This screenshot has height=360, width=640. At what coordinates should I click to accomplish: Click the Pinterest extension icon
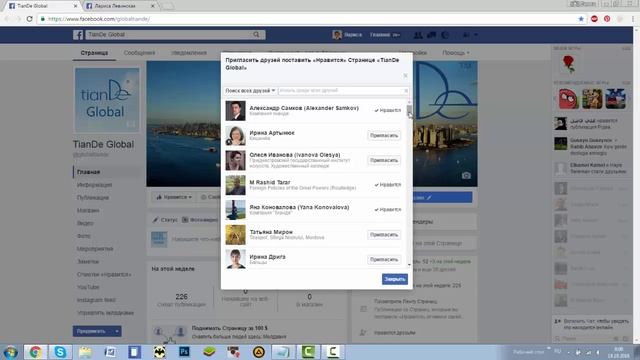607,19
